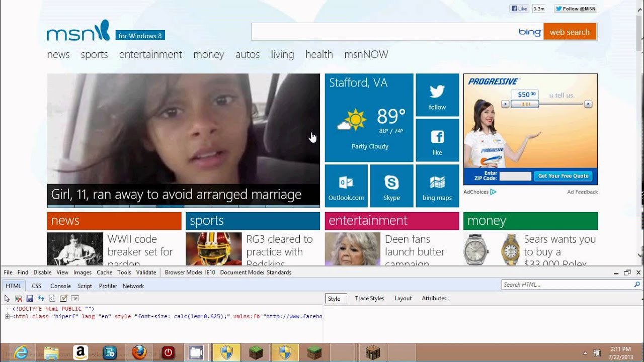Expand the html node in the DOM tree
The width and height of the screenshot is (644, 362).
coord(7,316)
